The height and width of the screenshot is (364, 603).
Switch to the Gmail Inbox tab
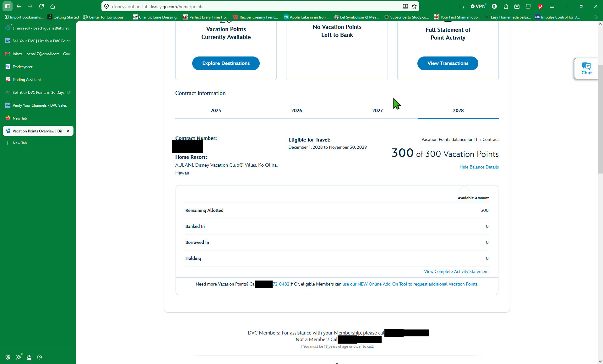[38, 54]
